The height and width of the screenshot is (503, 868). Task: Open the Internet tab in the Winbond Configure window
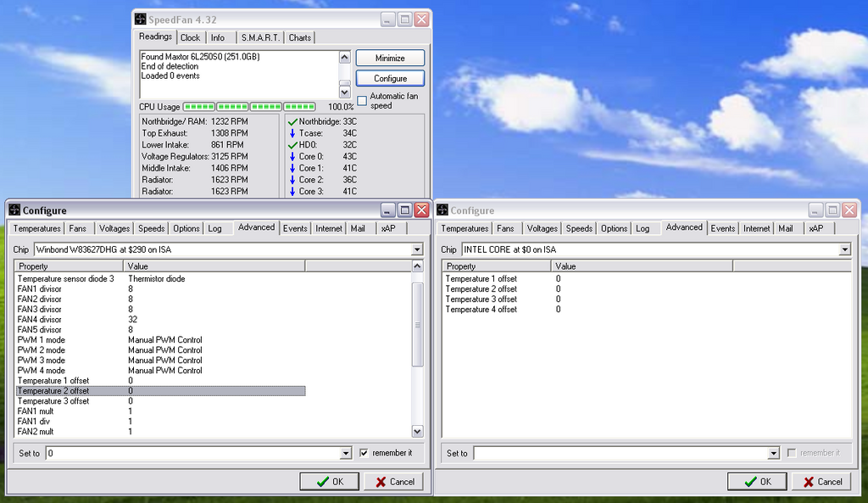pyautogui.click(x=329, y=228)
